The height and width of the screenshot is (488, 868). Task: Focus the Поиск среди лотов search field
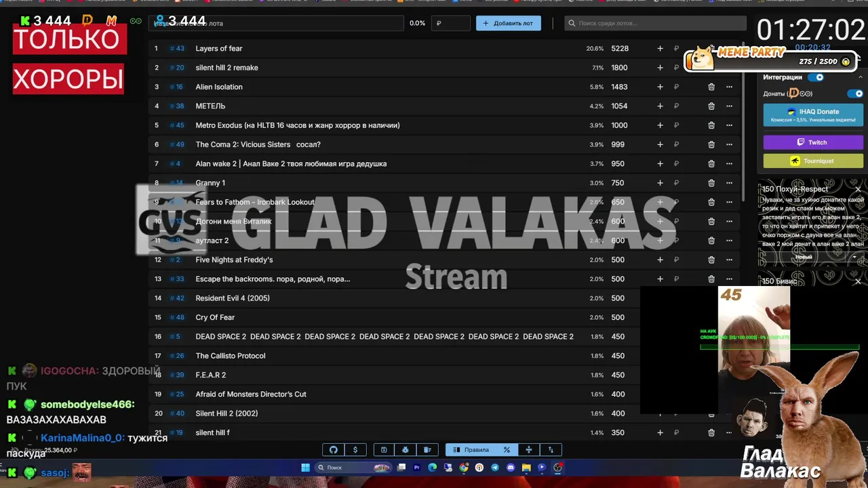[x=655, y=23]
